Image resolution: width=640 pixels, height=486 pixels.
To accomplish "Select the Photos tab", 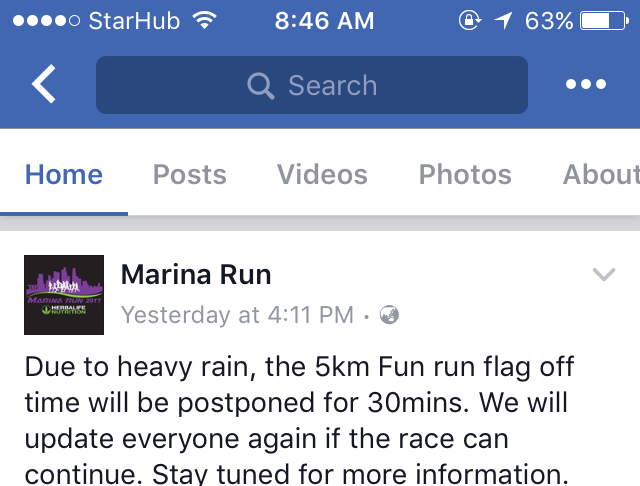I will (x=465, y=175).
